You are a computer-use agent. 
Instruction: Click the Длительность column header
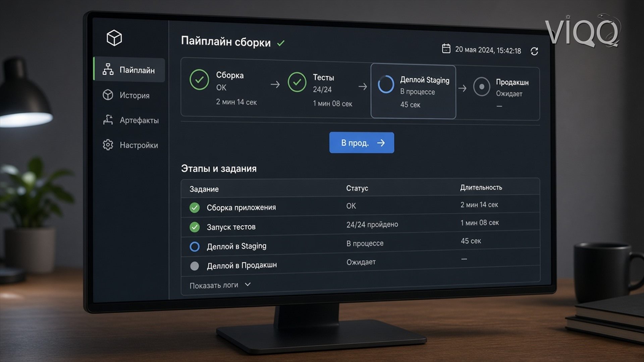tap(481, 187)
